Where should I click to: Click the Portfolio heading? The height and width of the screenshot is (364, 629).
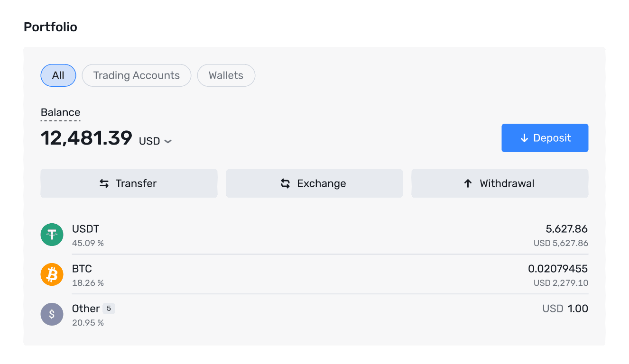click(50, 27)
